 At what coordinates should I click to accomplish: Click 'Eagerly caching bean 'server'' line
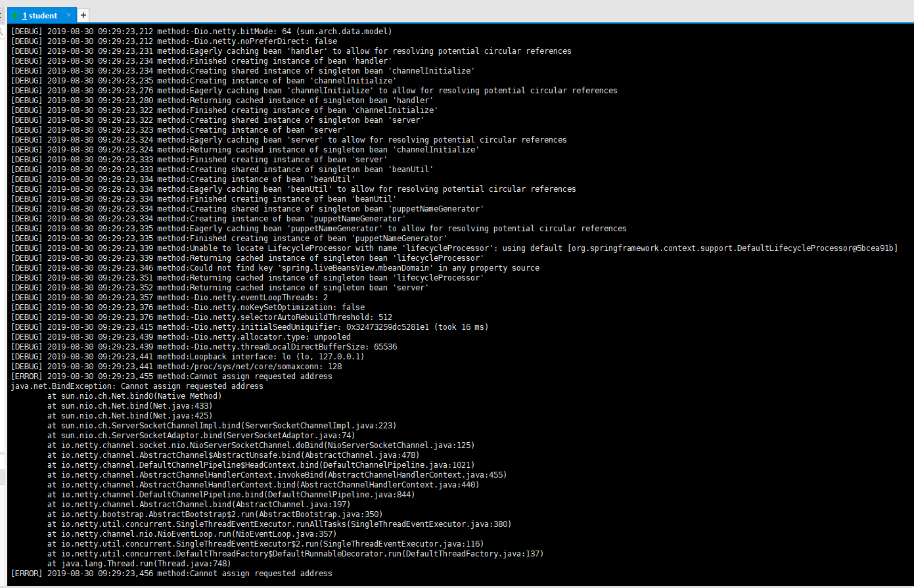289,140
